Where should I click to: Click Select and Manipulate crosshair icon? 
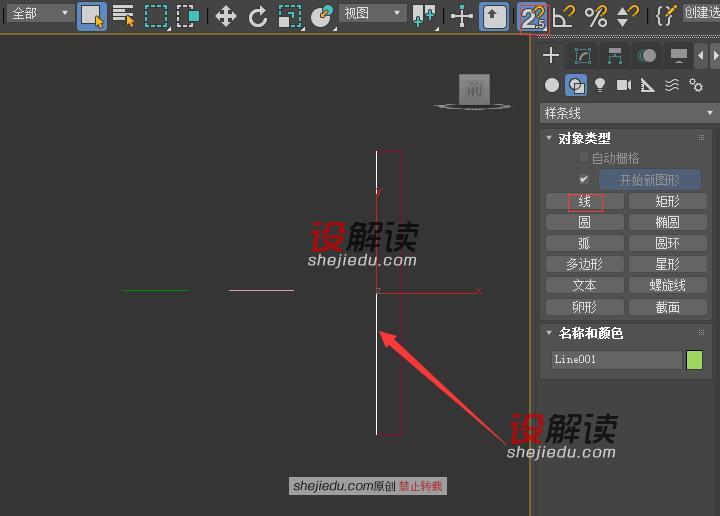(461, 17)
